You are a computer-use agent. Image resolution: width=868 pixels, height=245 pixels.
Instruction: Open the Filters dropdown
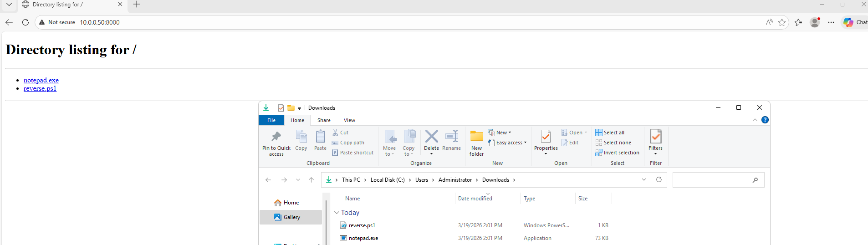click(655, 141)
